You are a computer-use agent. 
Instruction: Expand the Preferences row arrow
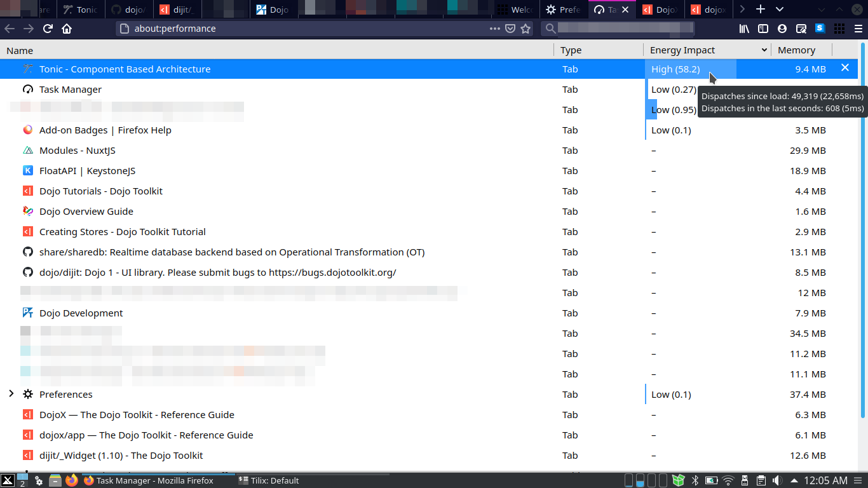point(11,394)
